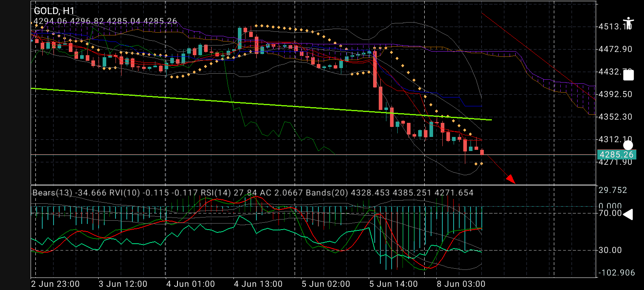Viewport: 644px width, 290px height.
Task: Tap the 4 Jun 13:00 time label
Action: click(x=258, y=284)
